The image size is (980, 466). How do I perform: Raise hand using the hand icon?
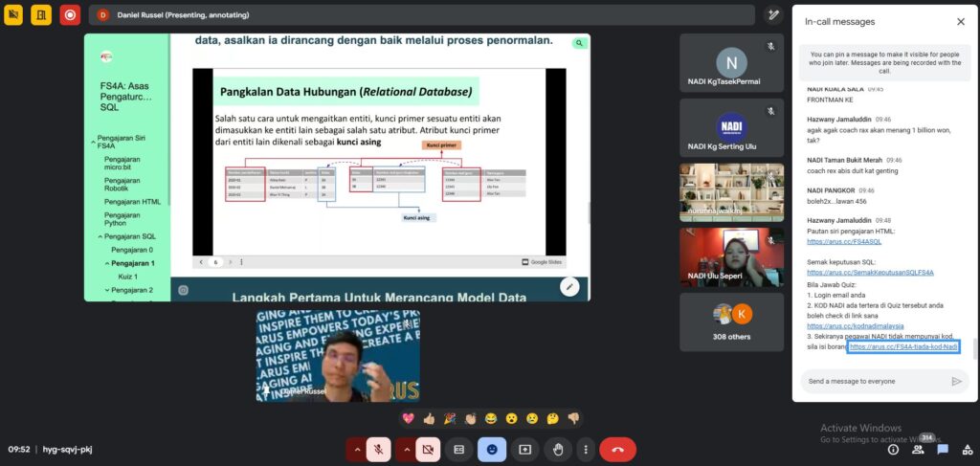pyautogui.click(x=558, y=449)
